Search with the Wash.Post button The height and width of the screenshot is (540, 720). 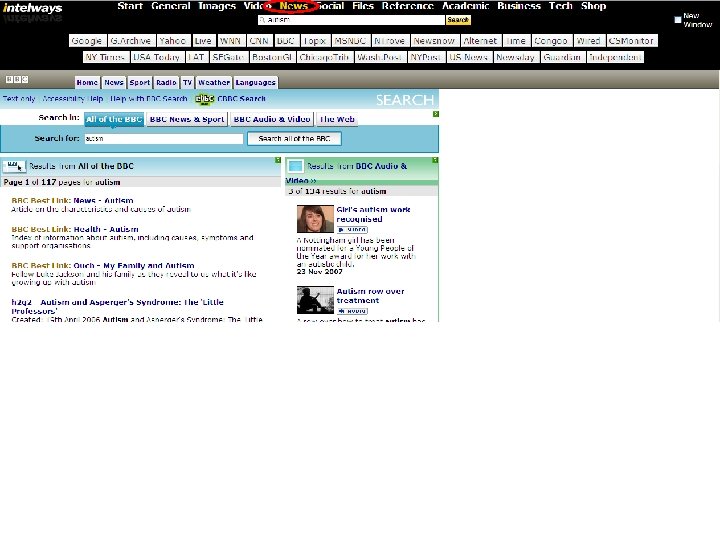380,57
